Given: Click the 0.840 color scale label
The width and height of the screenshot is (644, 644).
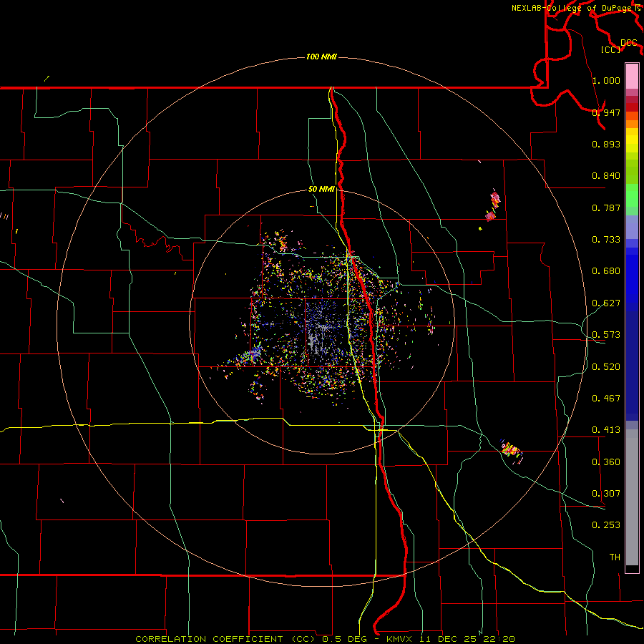Looking at the screenshot, I should click(606, 176).
